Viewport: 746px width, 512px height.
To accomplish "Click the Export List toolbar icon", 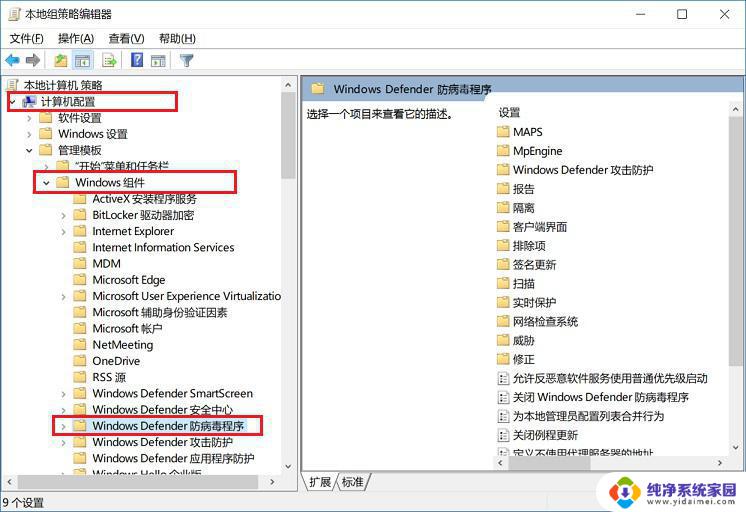I will pos(109,61).
